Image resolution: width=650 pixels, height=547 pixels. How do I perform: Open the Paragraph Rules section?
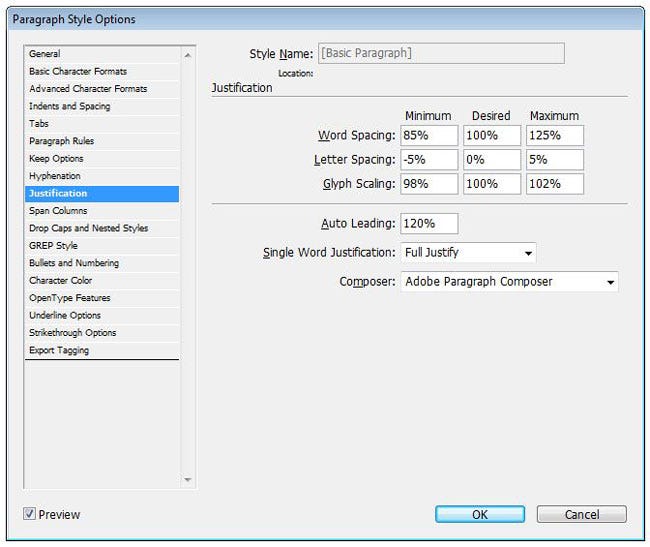point(102,141)
